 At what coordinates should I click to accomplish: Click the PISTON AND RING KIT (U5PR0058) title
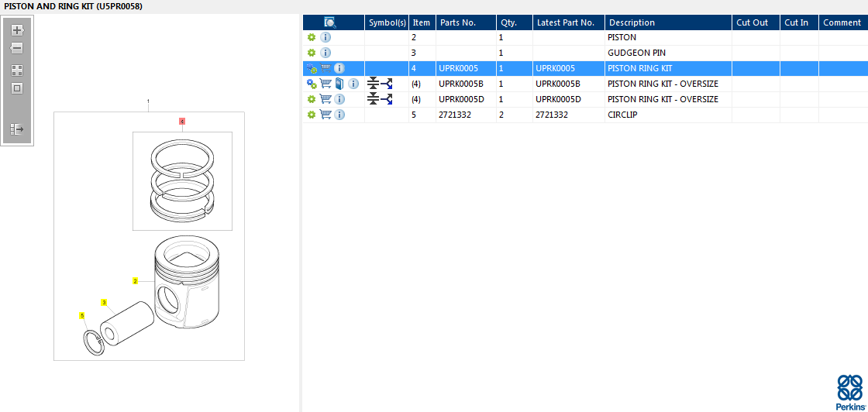pos(73,6)
